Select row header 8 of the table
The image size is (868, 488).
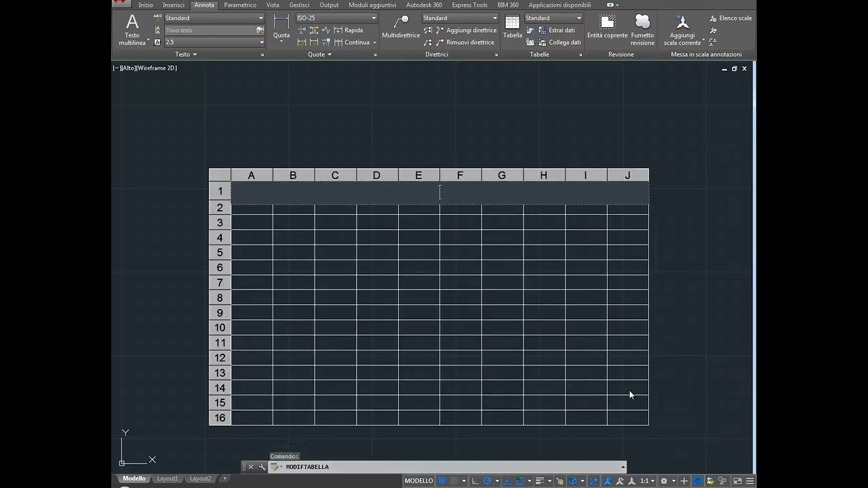pyautogui.click(x=220, y=298)
